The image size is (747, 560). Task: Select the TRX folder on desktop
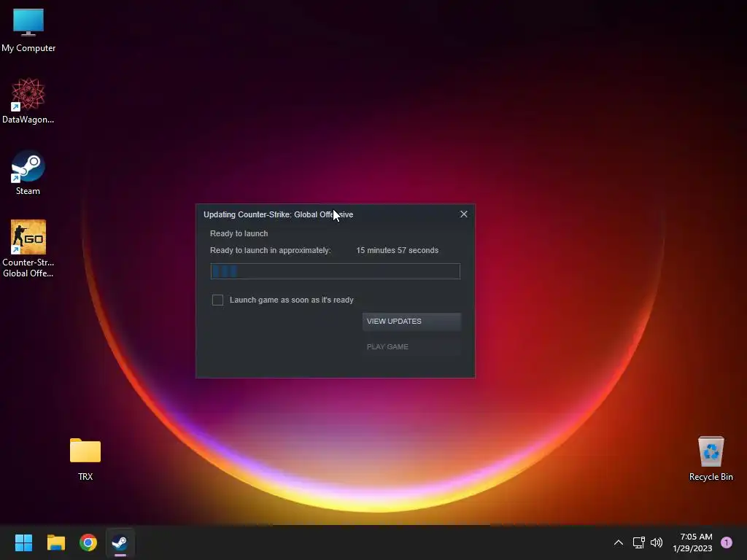click(x=85, y=459)
